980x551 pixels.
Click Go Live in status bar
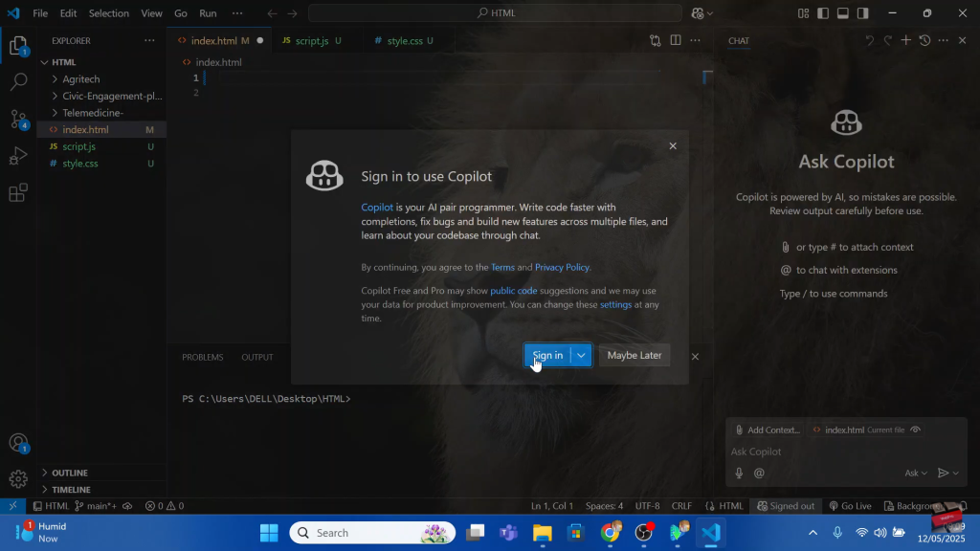(x=850, y=506)
